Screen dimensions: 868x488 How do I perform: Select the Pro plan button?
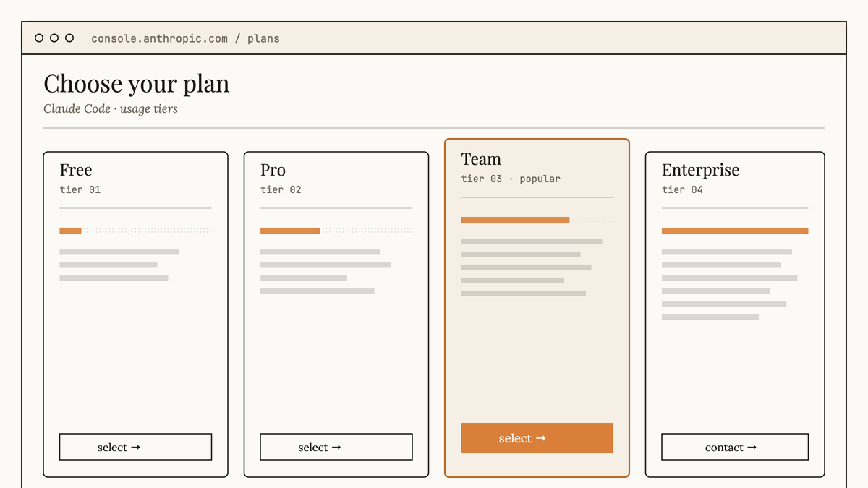pos(336,447)
